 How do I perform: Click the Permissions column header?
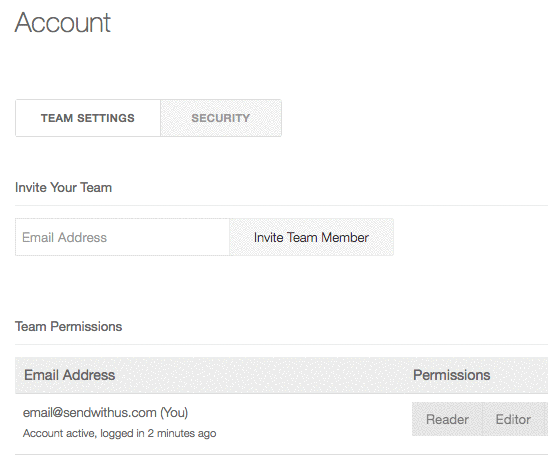click(x=452, y=375)
